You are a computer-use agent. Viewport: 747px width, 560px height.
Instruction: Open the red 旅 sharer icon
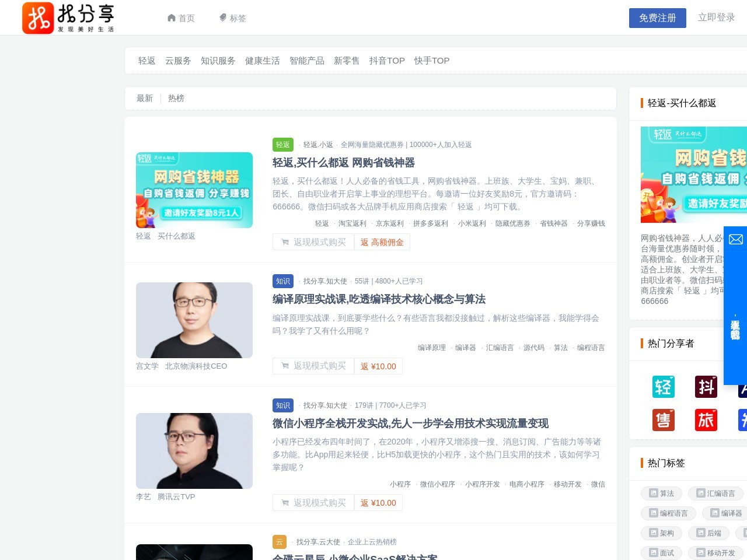pos(706,420)
